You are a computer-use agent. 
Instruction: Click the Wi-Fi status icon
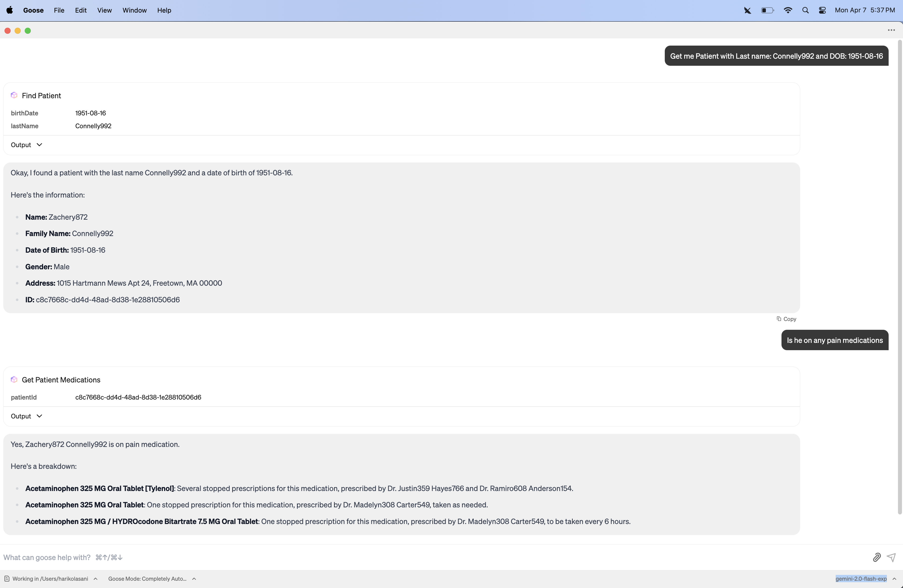click(788, 10)
